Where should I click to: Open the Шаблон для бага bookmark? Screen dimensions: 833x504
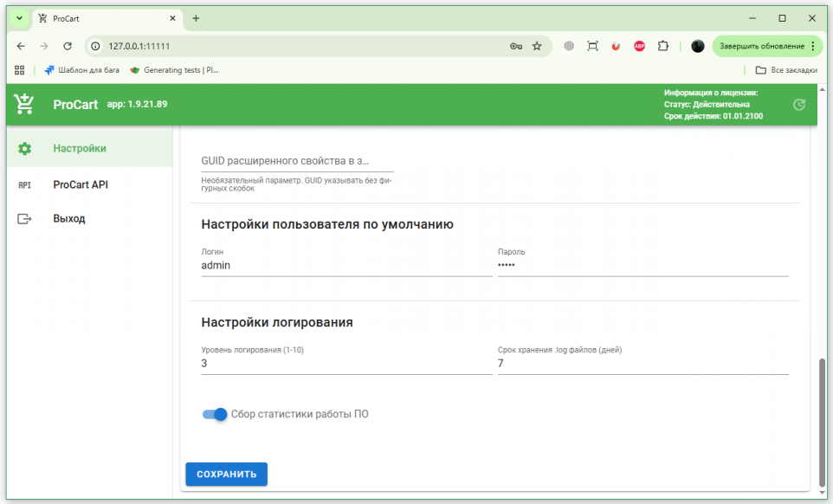click(x=81, y=70)
